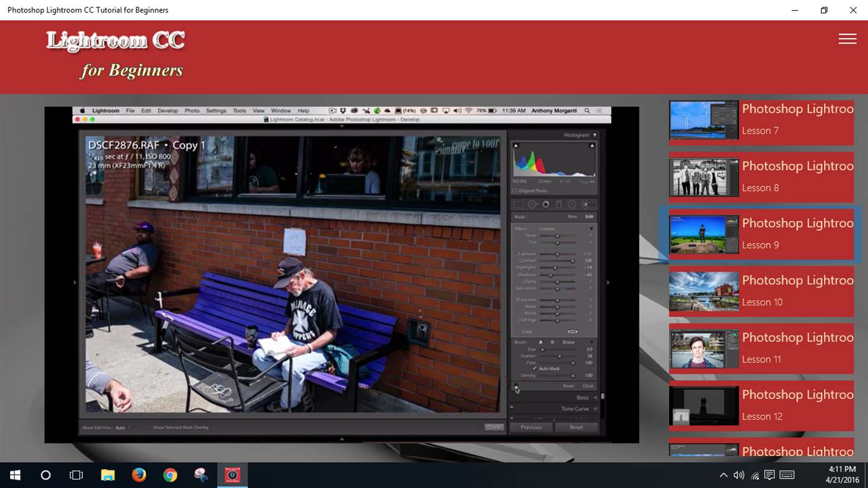Click the Lightroom tutorial app taskbar icon
Viewport: 868px width, 488px height.
pos(233,475)
